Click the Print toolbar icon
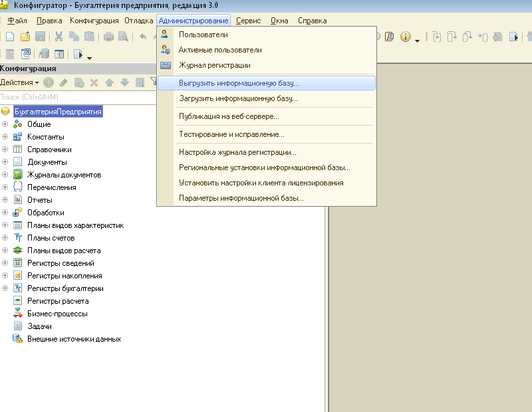 pos(108,37)
